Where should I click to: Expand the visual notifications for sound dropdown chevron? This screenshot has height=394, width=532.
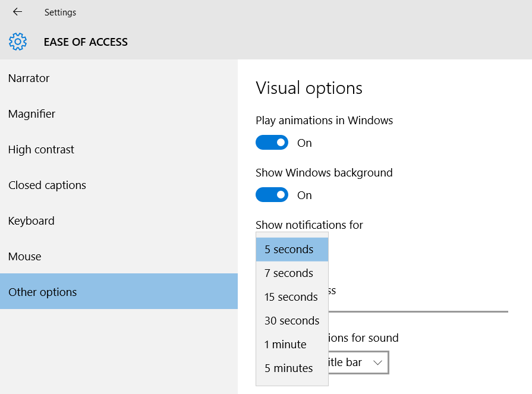click(x=377, y=363)
